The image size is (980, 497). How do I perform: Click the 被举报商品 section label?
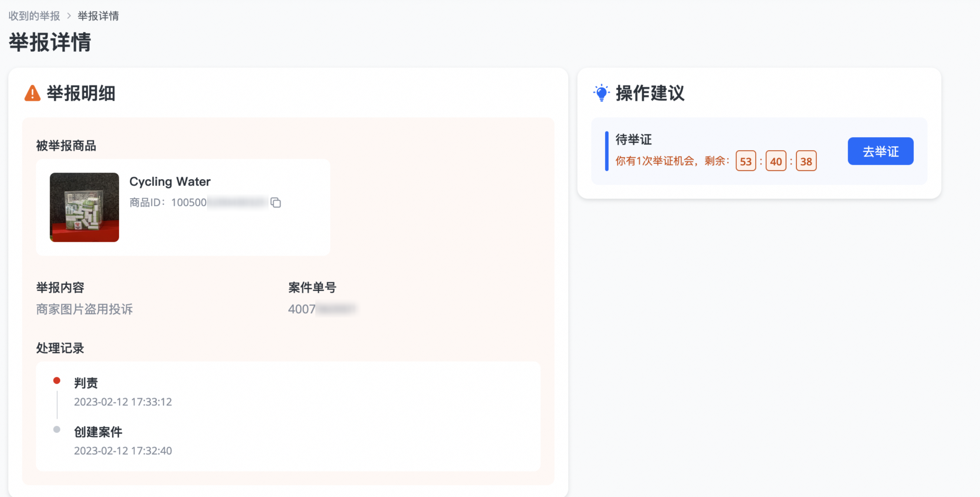[66, 146]
